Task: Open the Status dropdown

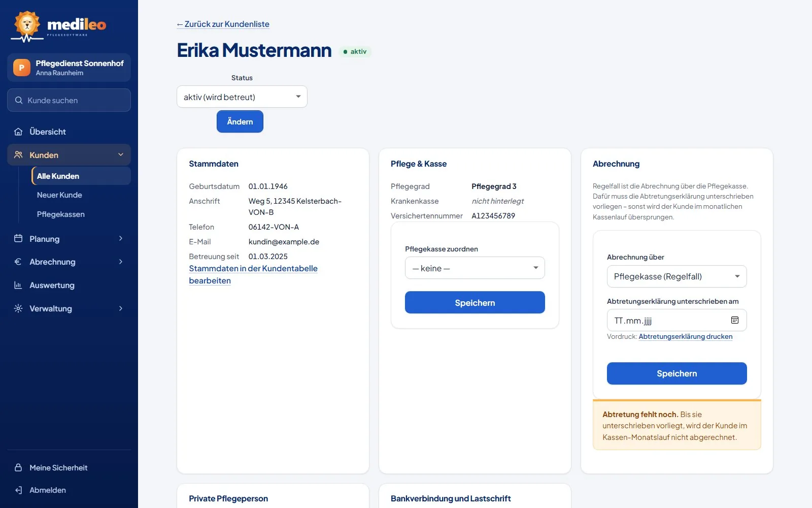Action: (x=242, y=97)
